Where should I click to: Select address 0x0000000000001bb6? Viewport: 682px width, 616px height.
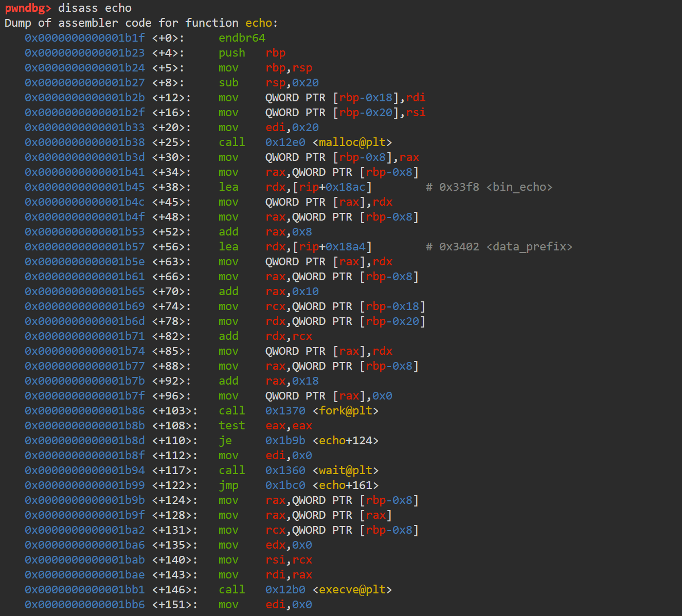tap(85, 605)
